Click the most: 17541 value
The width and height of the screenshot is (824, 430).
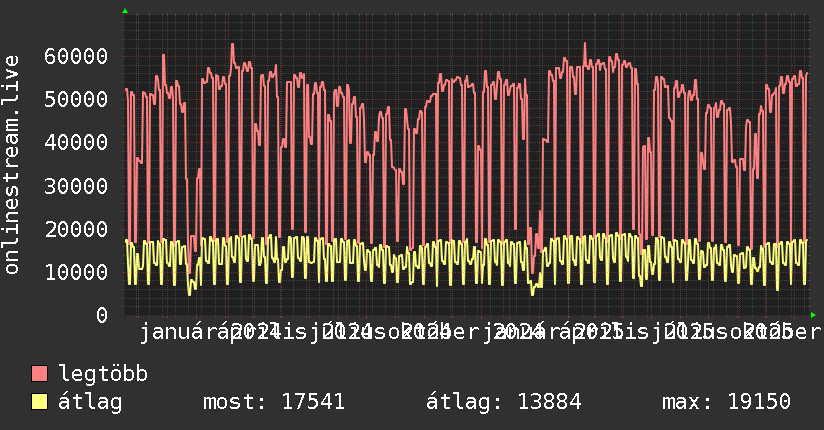tap(274, 402)
